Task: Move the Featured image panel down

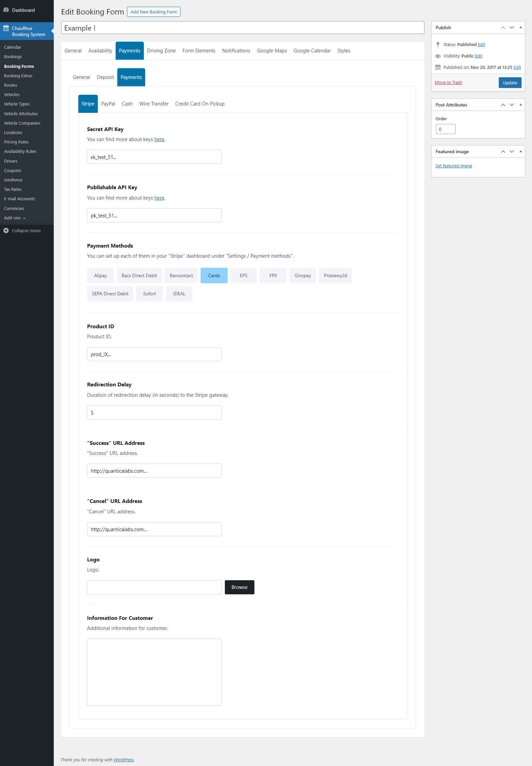Action: tap(512, 152)
